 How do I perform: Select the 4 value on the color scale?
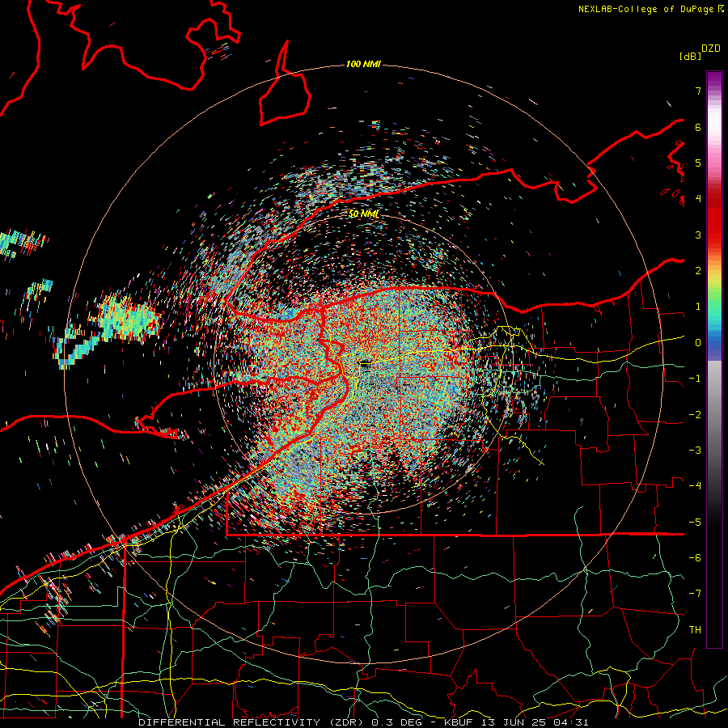(698, 199)
